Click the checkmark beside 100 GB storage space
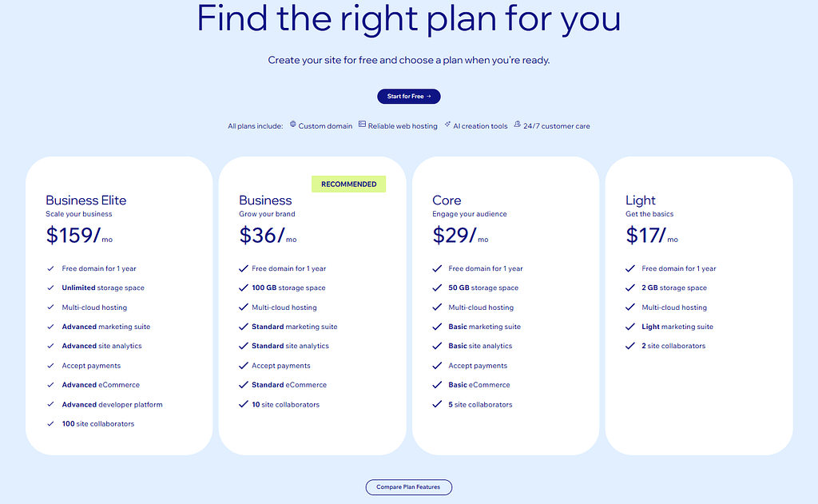The width and height of the screenshot is (818, 504). 244,288
